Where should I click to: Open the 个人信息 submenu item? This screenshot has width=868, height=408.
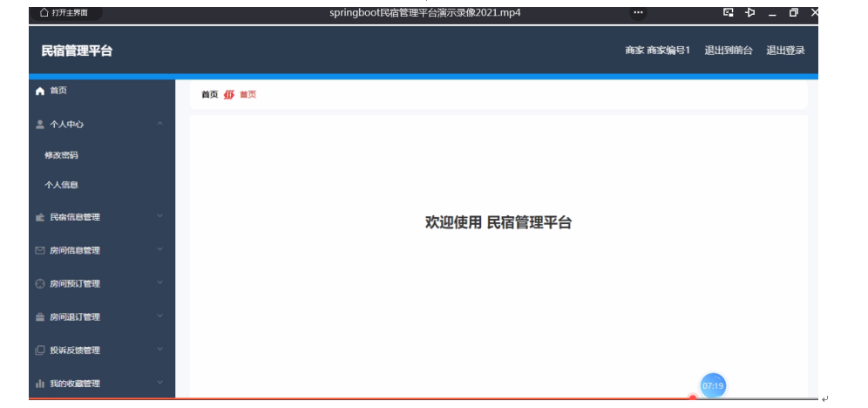[x=62, y=186]
